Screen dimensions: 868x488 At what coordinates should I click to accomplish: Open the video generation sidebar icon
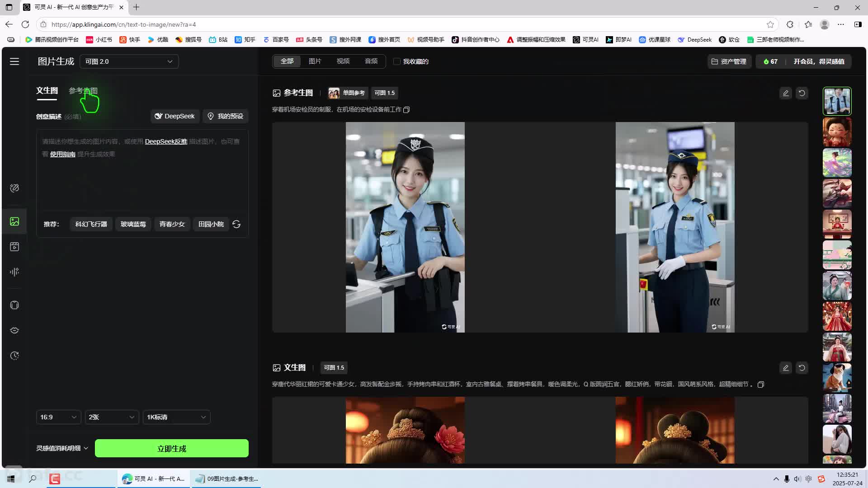(14, 247)
